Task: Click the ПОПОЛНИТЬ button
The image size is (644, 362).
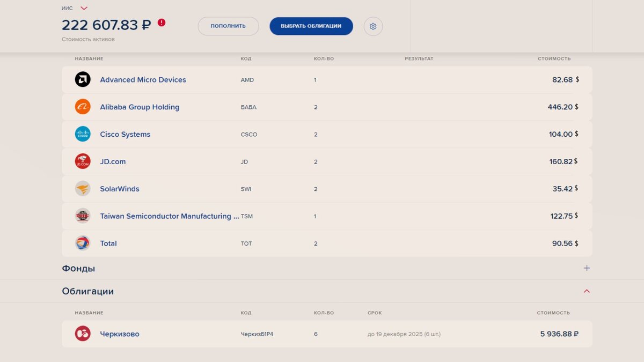Action: [228, 26]
